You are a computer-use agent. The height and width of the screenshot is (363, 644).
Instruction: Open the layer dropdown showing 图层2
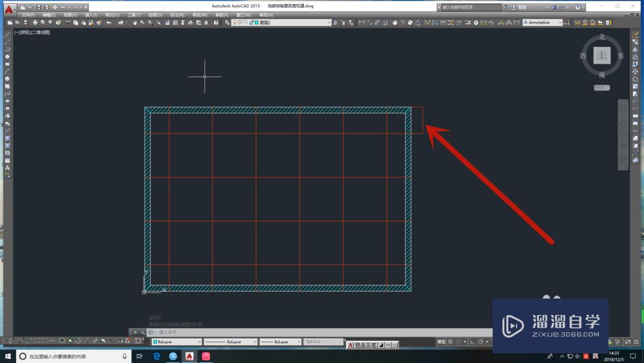click(x=281, y=23)
